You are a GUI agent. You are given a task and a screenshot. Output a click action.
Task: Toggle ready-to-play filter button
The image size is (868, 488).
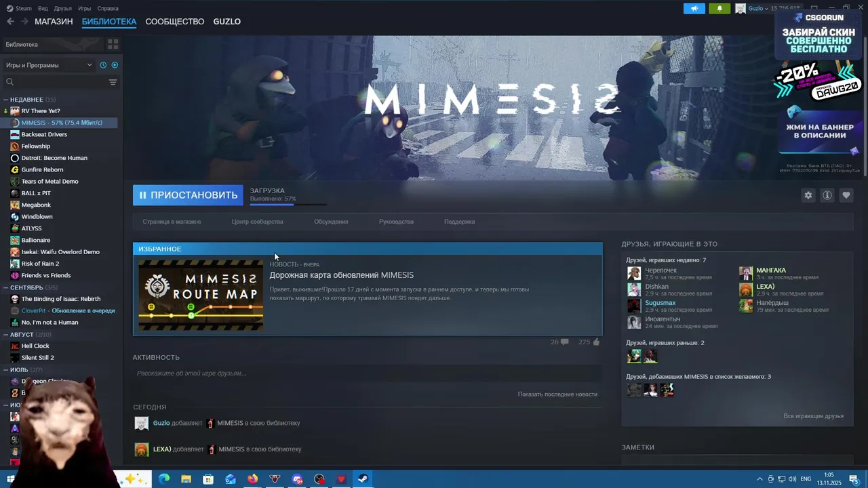pyautogui.click(x=115, y=65)
